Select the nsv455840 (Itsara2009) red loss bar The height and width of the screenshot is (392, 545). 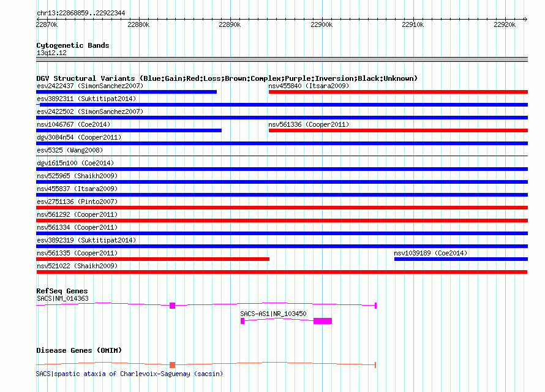[398, 92]
